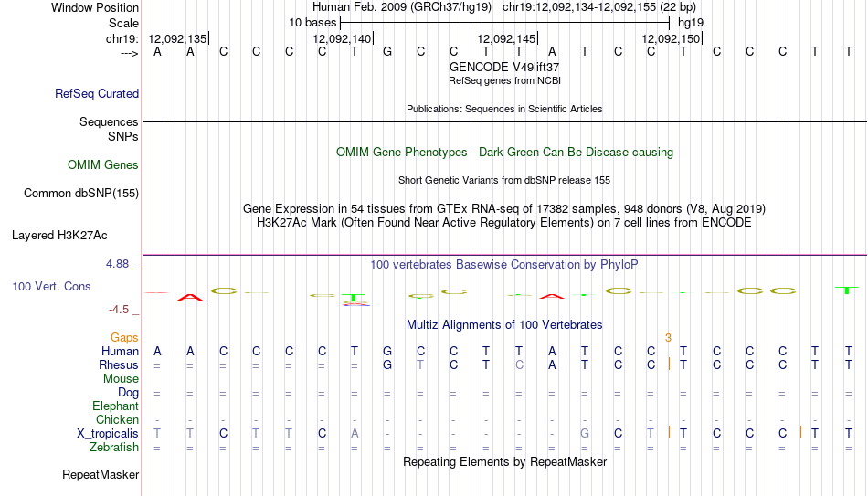Click the A base in X_tropicalis row
This screenshot has height=496, width=868.
click(x=355, y=434)
